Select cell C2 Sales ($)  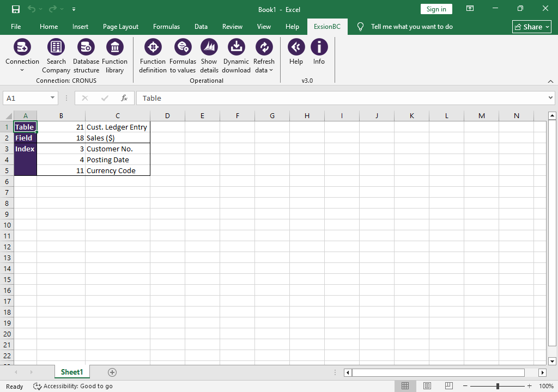pyautogui.click(x=118, y=138)
